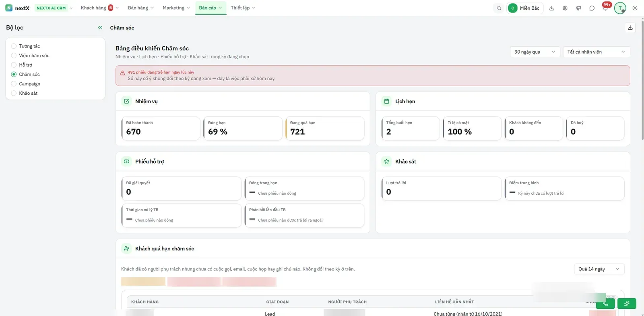This screenshot has width=644, height=316.
Task: Click the Nhiệm vụ checklist icon
Action: tap(126, 101)
